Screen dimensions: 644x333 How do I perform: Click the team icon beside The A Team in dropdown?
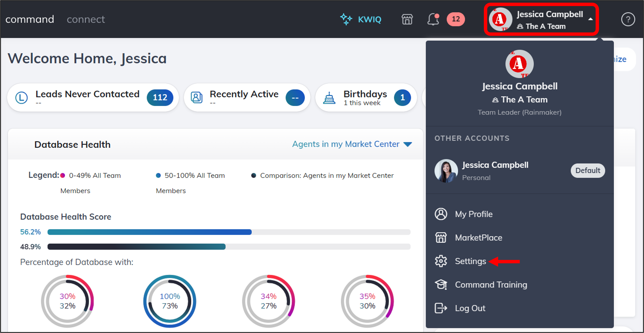click(x=495, y=100)
